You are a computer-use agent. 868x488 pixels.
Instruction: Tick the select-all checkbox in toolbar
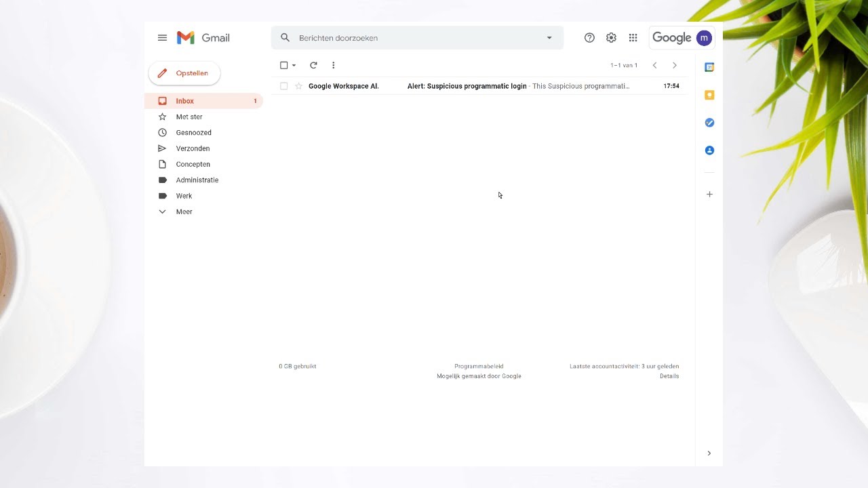284,65
